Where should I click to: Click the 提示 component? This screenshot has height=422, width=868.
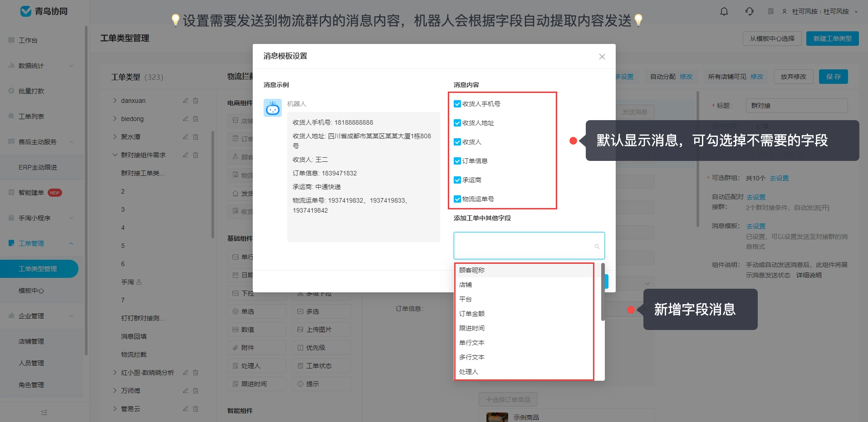pyautogui.click(x=321, y=384)
